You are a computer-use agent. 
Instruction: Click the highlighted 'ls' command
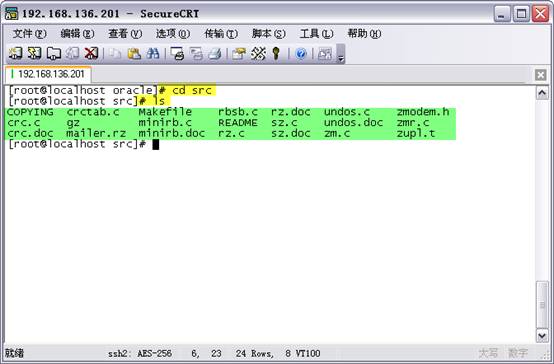point(159,101)
